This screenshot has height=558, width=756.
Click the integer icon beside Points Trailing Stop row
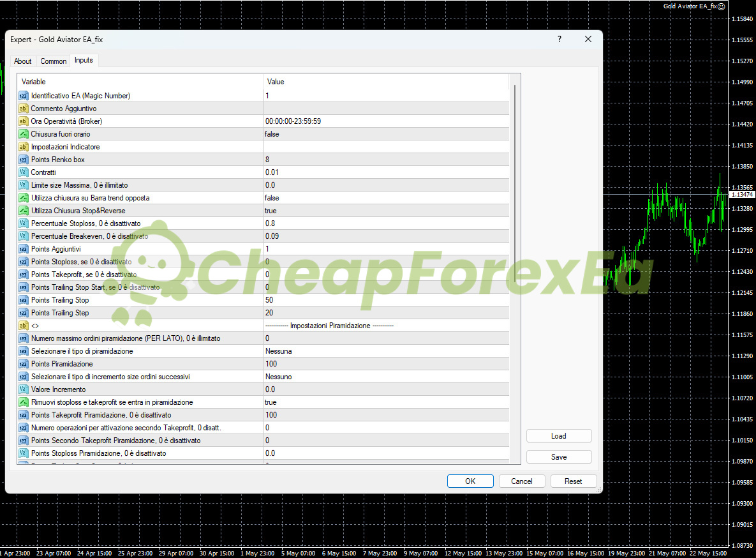tap(23, 300)
